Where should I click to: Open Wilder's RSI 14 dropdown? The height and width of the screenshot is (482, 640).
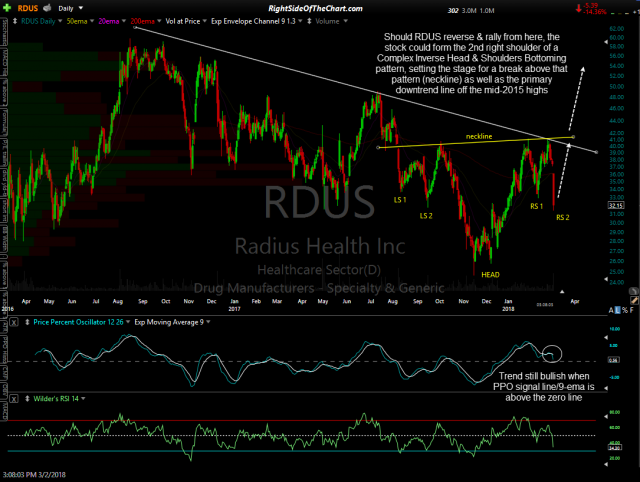83,398
